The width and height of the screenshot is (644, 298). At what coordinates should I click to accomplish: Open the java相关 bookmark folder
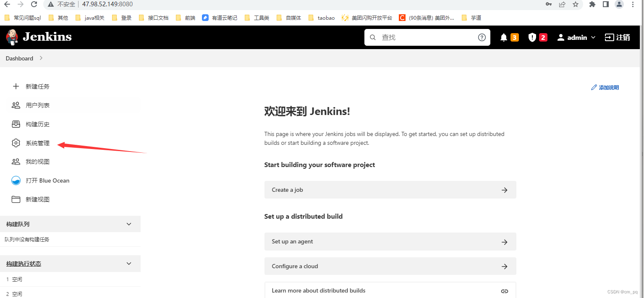tap(89, 18)
